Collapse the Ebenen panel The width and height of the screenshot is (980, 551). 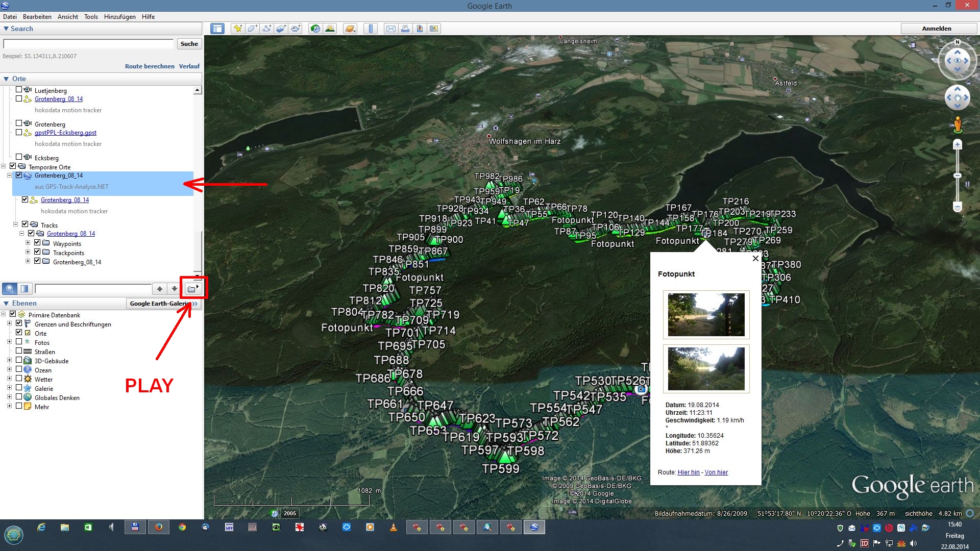point(6,304)
